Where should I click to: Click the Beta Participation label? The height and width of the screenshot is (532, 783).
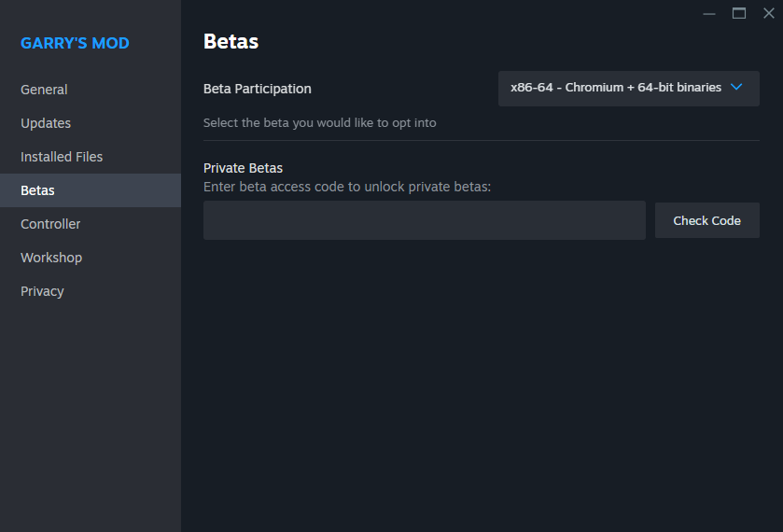pos(258,89)
